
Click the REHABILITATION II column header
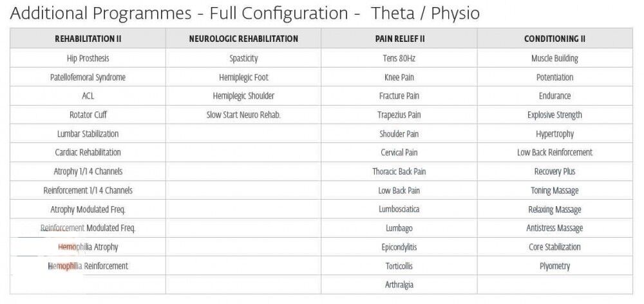point(88,39)
